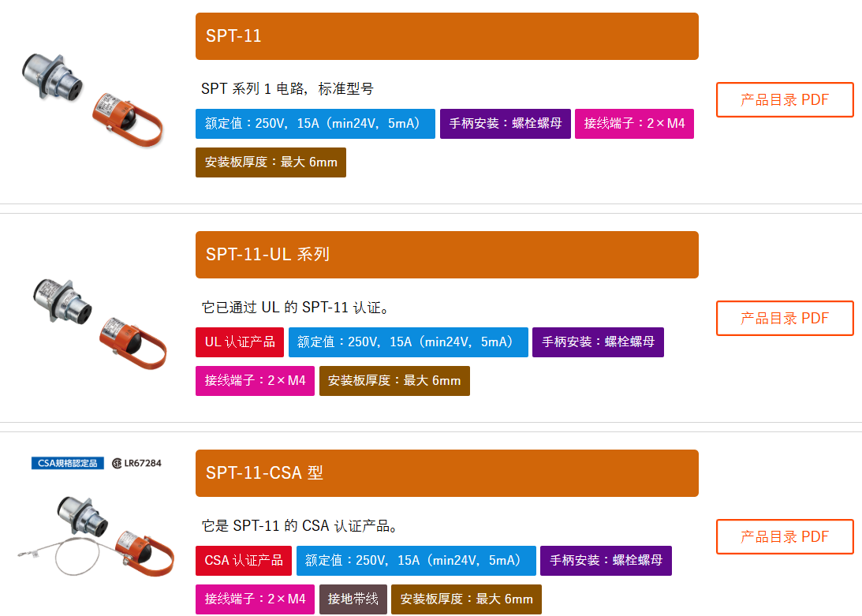
Task: Select the gray 接地带线 tag
Action: [x=353, y=599]
